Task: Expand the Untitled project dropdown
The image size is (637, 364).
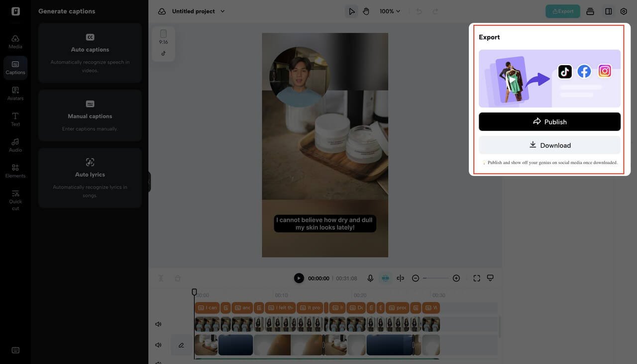Action: click(x=222, y=11)
